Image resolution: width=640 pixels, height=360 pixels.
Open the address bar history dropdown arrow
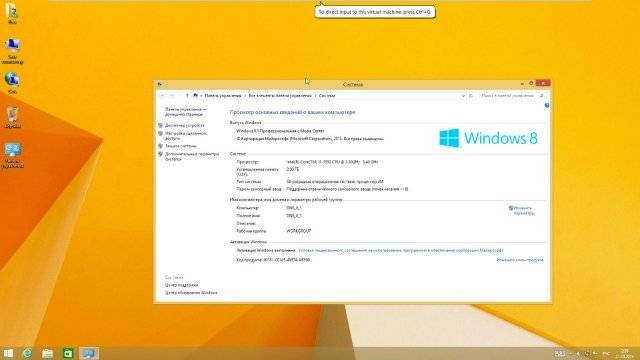point(463,96)
